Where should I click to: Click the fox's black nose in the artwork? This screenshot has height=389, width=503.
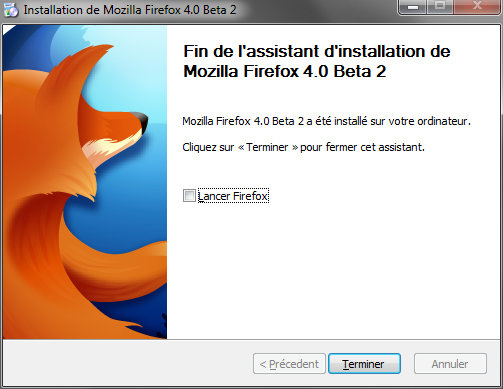tap(143, 122)
